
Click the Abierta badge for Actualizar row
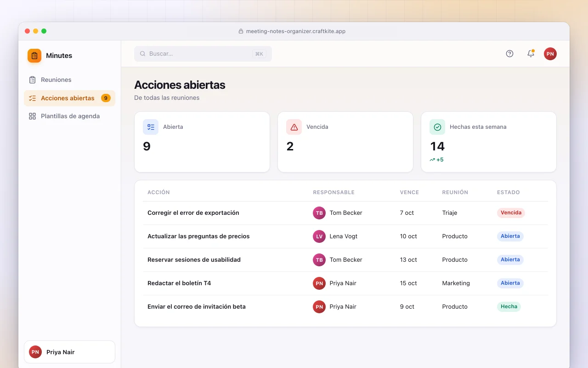point(510,236)
